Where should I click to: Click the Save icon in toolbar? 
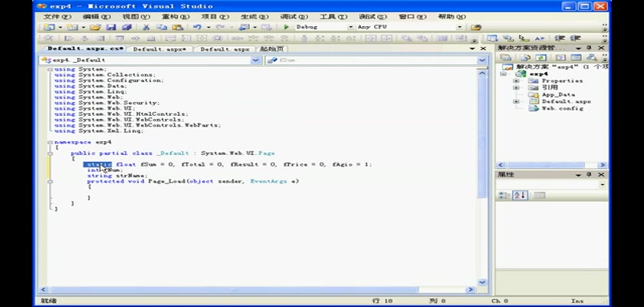(111, 27)
